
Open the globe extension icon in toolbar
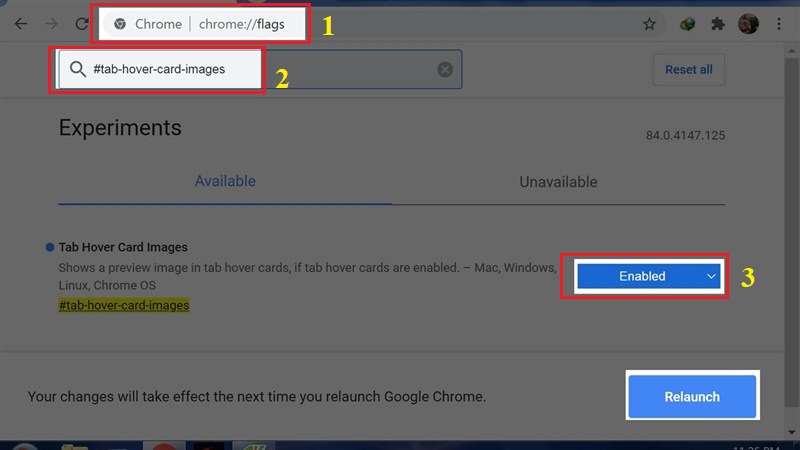pos(687,23)
